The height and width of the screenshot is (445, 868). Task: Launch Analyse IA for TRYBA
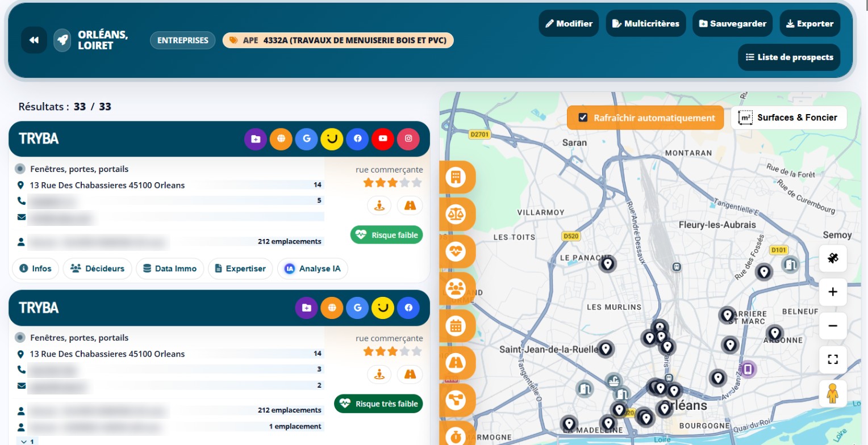312,268
